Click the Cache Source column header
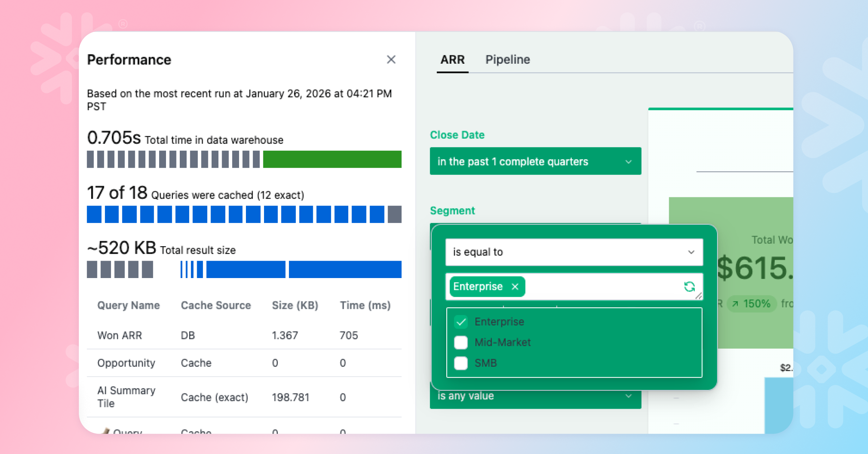 pos(216,306)
